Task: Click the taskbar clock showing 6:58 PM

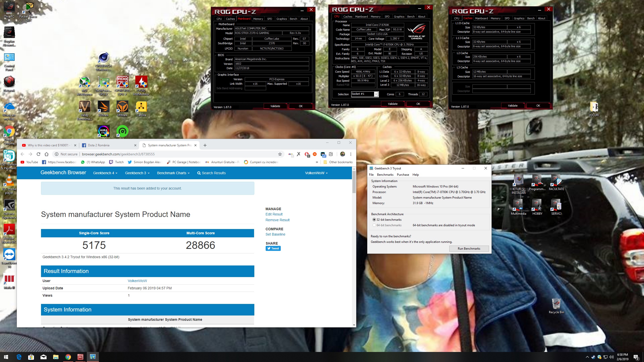Action: 623,357
